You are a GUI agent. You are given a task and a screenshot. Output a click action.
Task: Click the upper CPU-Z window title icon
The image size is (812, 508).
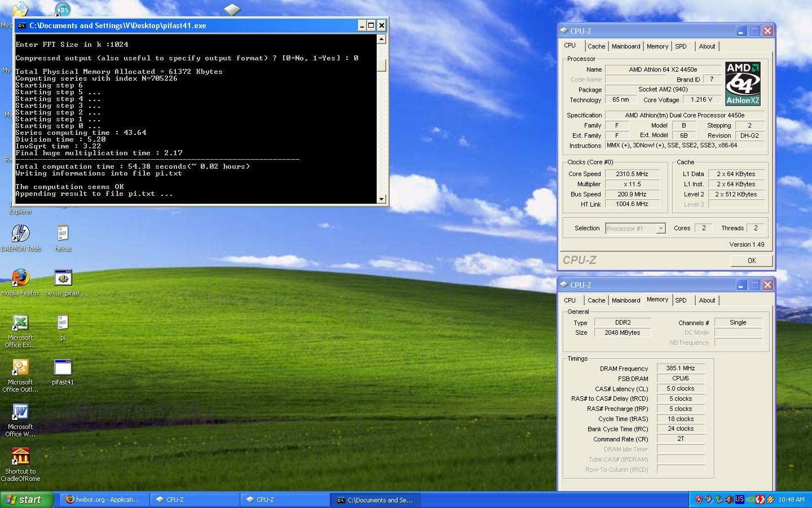(x=564, y=30)
